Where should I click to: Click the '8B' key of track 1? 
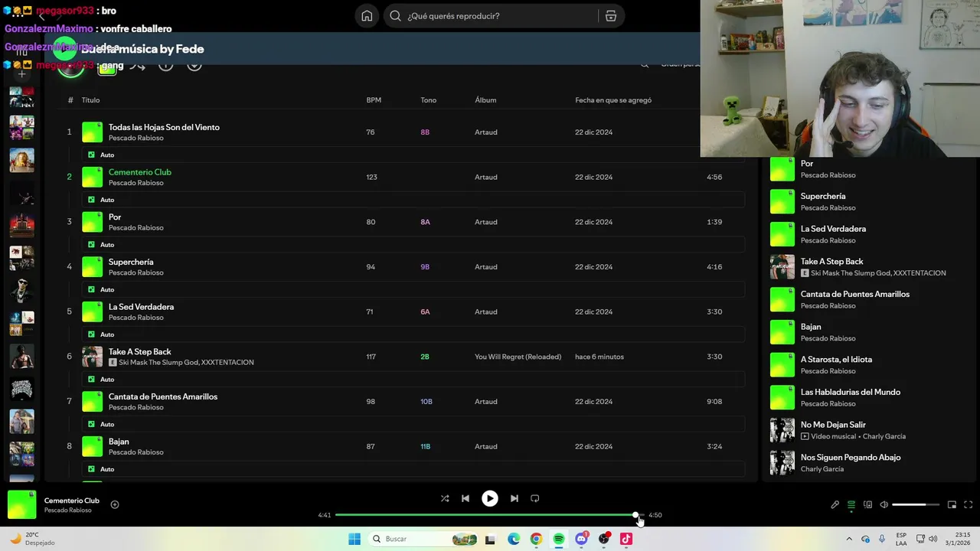[x=425, y=132]
